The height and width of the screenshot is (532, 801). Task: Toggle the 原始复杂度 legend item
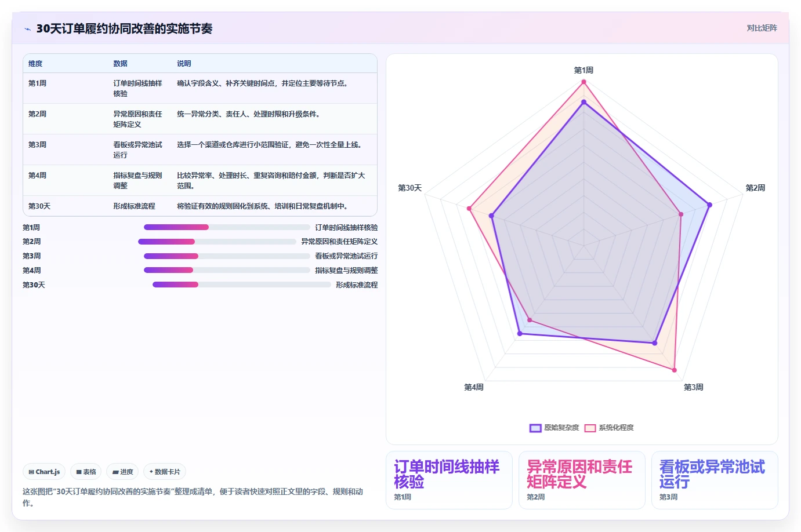(x=554, y=428)
